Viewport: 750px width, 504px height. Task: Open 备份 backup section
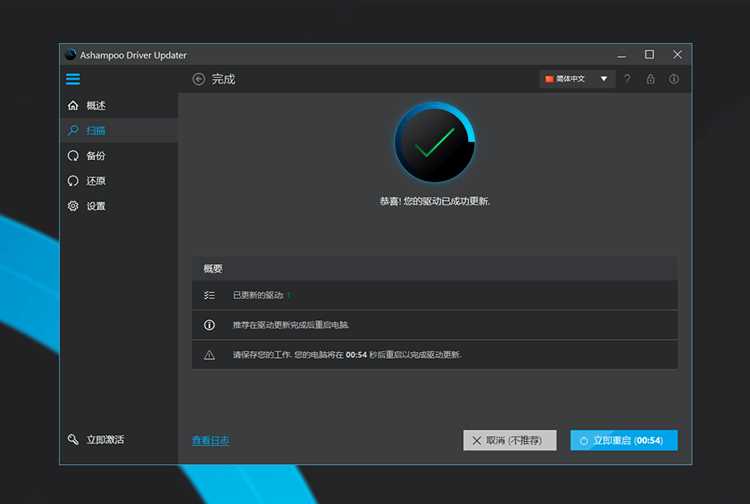119,155
